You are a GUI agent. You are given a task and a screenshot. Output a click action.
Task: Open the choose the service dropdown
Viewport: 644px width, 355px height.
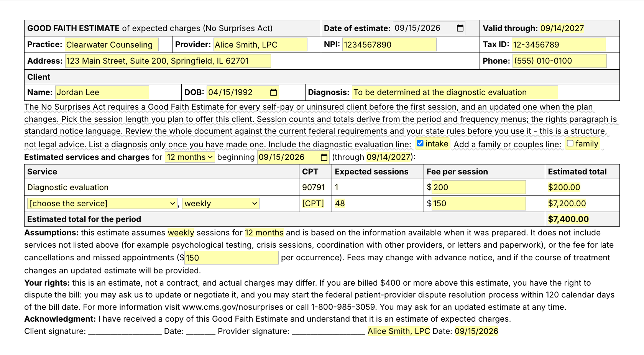pos(102,204)
